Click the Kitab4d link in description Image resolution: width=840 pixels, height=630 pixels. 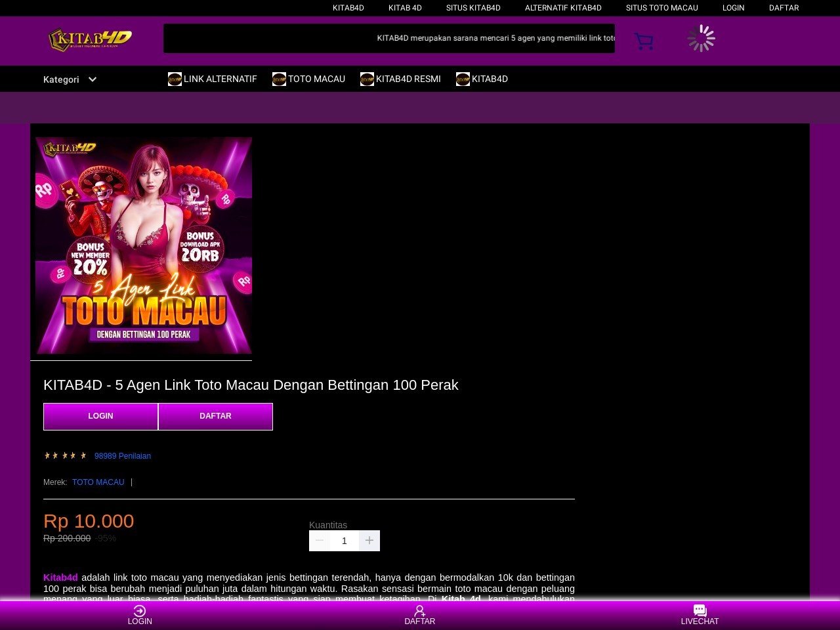[60, 577]
